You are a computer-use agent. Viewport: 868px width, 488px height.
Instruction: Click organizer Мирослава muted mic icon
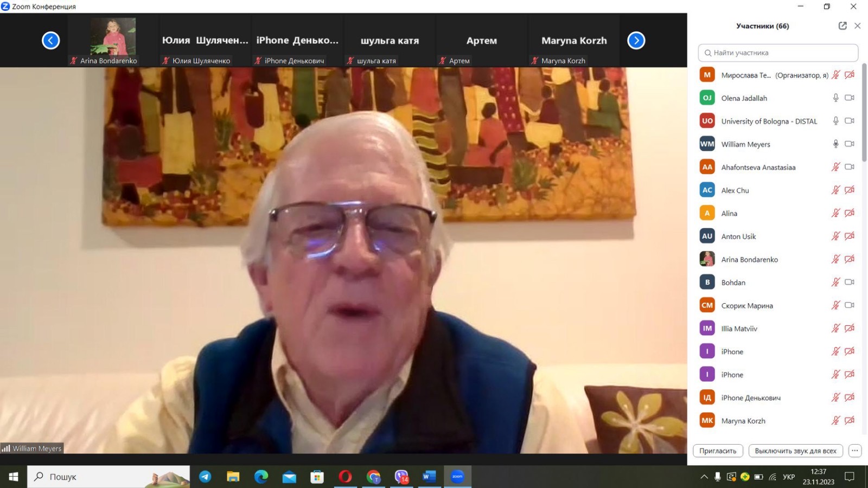(x=836, y=75)
